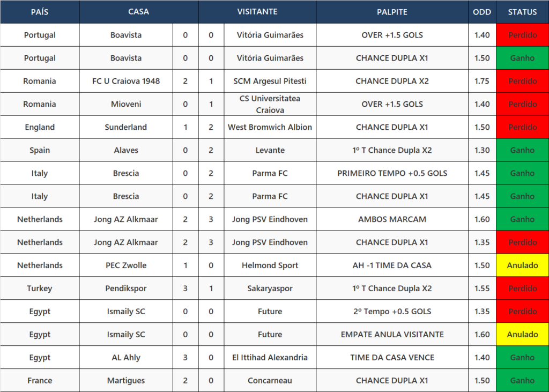The image size is (549, 392).
Task: Select the Sunderland home team cell
Action: coord(126,127)
